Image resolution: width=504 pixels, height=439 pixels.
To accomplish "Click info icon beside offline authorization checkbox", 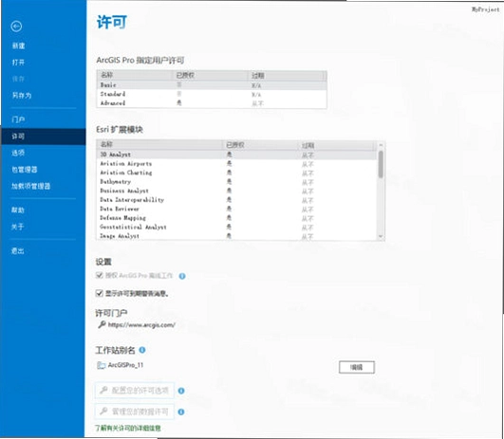I will point(182,276).
